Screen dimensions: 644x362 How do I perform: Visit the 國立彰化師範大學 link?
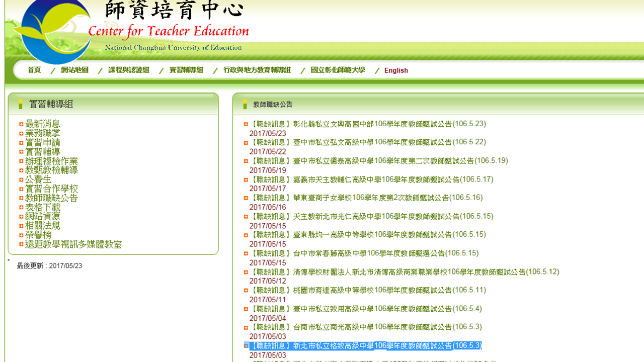click(x=338, y=70)
